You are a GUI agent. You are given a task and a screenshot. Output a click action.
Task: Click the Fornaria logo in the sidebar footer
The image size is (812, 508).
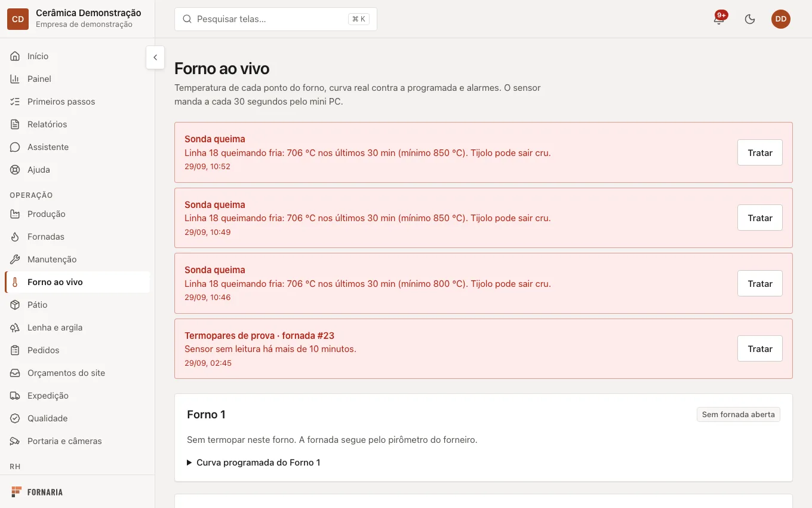tap(37, 492)
